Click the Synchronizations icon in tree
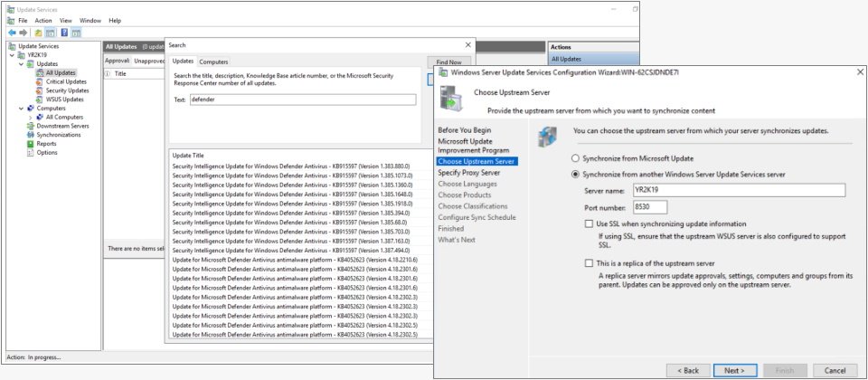The width and height of the screenshot is (868, 380). 31,135
